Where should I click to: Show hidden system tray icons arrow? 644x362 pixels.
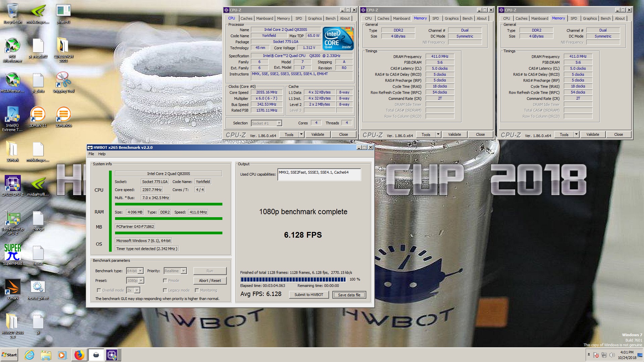point(589,355)
